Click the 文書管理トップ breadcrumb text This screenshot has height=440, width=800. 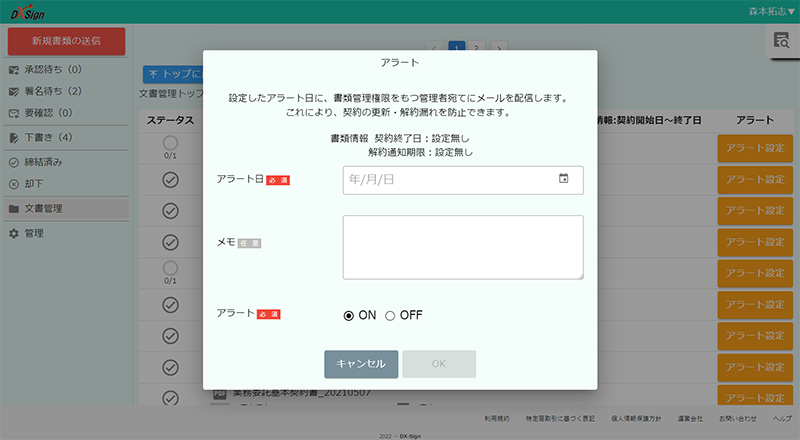coord(171,94)
